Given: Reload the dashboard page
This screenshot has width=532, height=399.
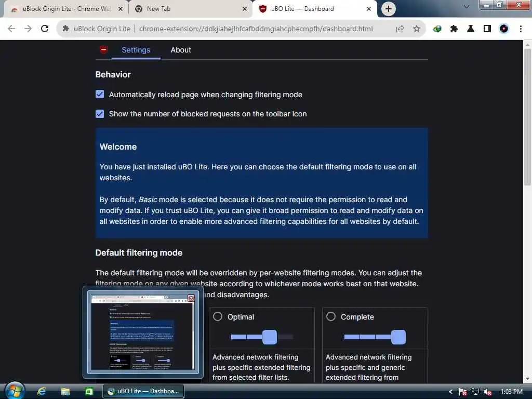Looking at the screenshot, I should (45, 29).
